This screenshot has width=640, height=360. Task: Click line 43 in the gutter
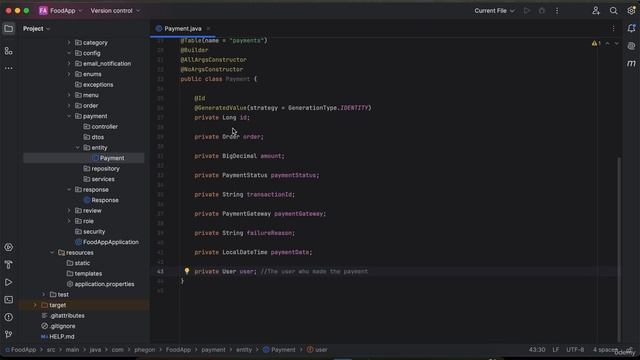point(160,271)
